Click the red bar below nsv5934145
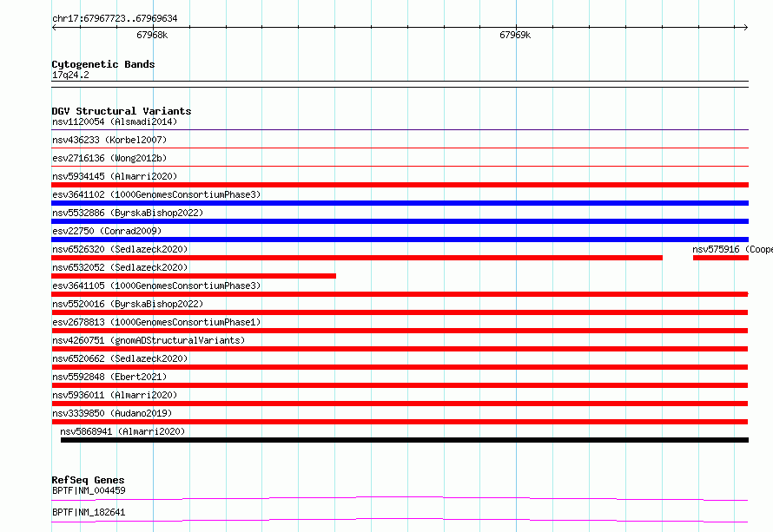 400,185
